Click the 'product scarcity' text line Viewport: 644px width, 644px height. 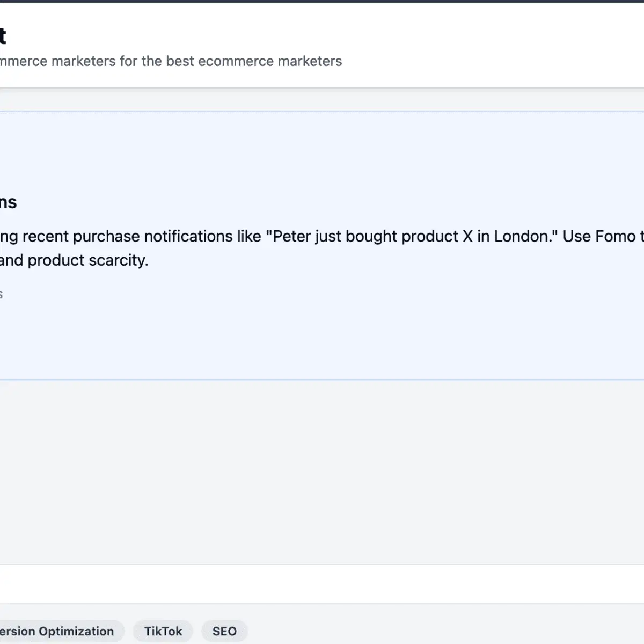click(x=74, y=260)
